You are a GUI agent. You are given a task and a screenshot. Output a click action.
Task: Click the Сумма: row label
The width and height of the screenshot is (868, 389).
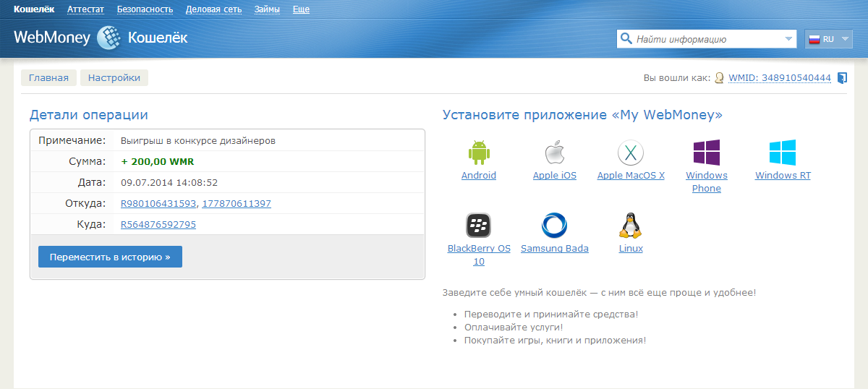pyautogui.click(x=88, y=161)
